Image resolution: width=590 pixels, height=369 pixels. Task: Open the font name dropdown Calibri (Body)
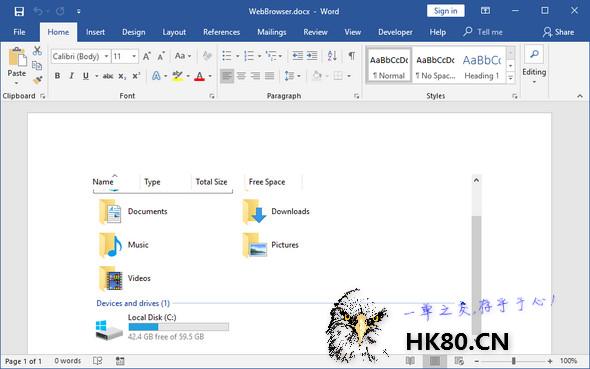pos(106,56)
